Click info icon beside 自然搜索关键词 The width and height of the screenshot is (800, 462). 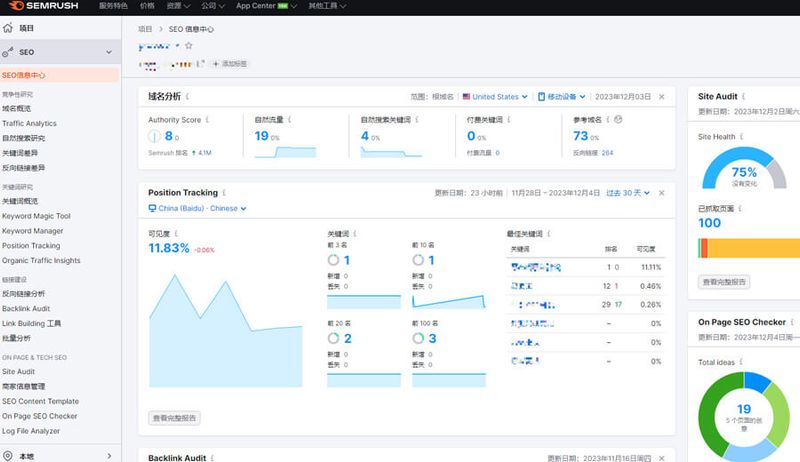click(x=417, y=120)
